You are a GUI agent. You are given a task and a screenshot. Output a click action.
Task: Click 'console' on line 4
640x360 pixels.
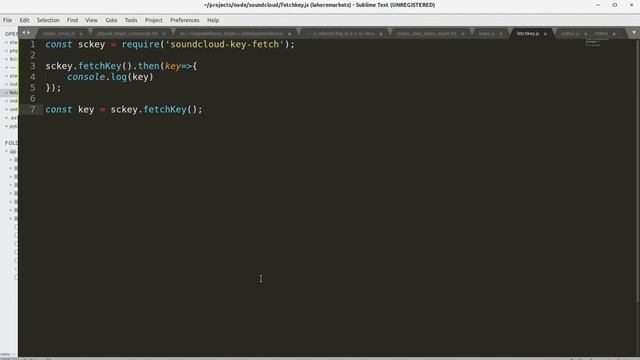[86, 77]
